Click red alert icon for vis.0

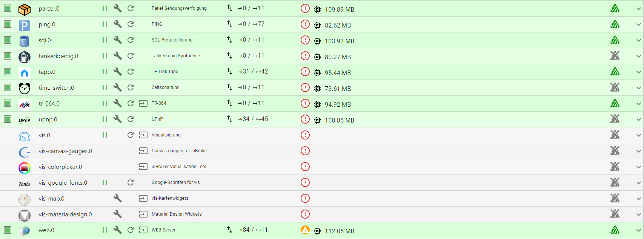point(305,135)
